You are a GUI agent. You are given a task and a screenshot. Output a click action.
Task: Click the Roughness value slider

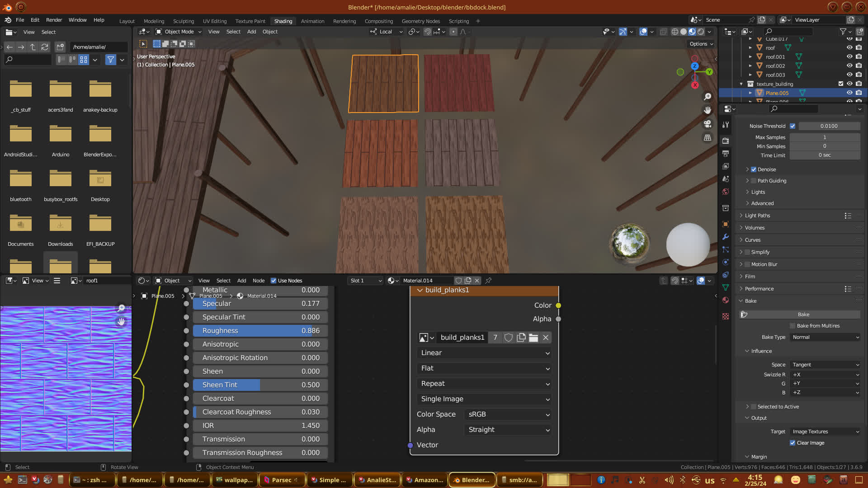260,331
